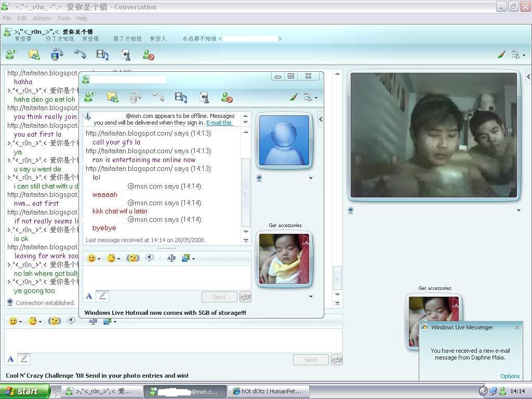532x399 pixels.
Task: Click the webcam icon below the video feed
Action: [351, 210]
